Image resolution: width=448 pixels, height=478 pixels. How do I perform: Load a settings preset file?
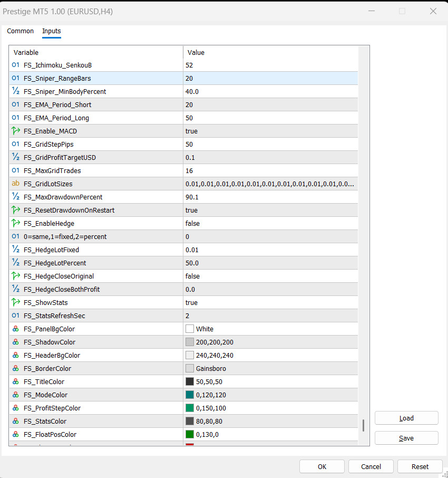point(406,418)
